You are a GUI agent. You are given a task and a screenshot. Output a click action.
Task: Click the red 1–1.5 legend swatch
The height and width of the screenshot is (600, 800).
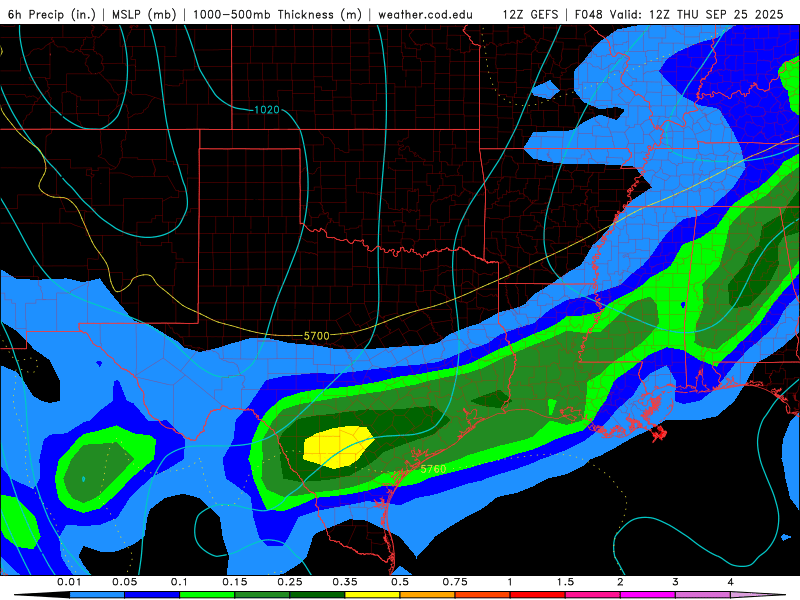click(x=538, y=595)
